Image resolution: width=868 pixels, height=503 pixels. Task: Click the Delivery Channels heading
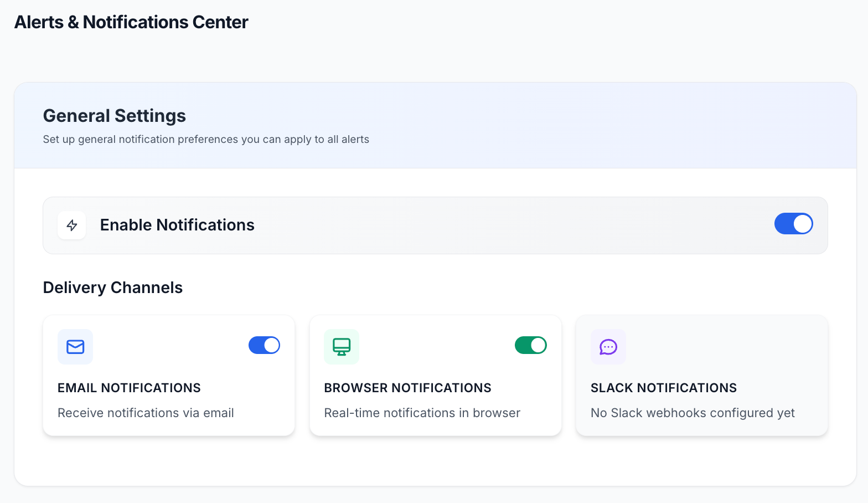[x=113, y=288]
